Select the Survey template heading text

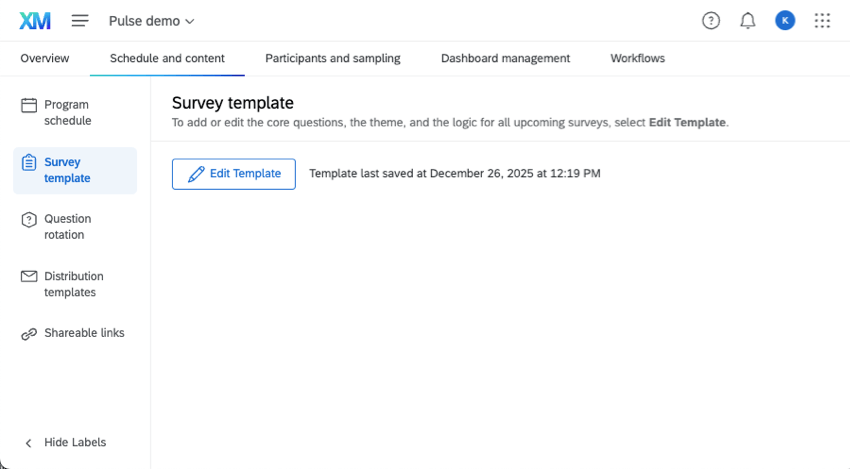click(233, 103)
